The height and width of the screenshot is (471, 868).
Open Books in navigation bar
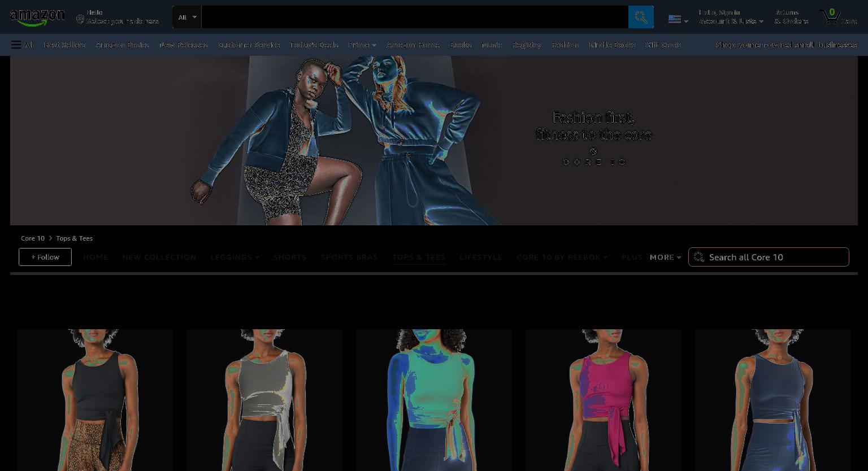tap(461, 45)
